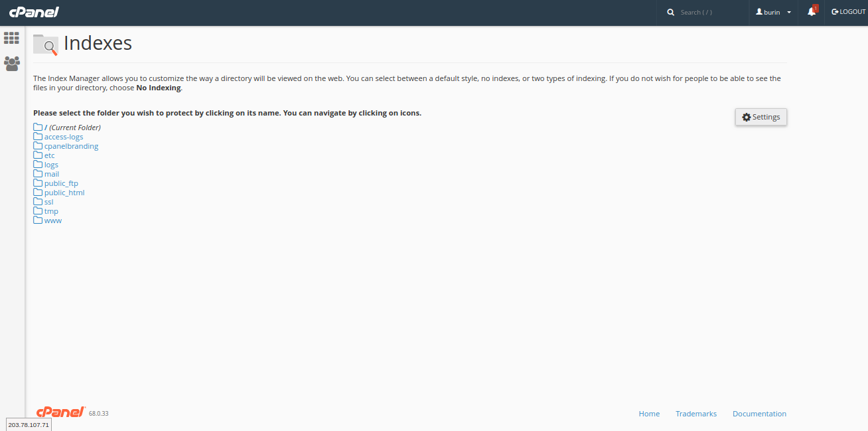Click folder icon next to mail
Screen dimensions: 868x431
[38, 174]
